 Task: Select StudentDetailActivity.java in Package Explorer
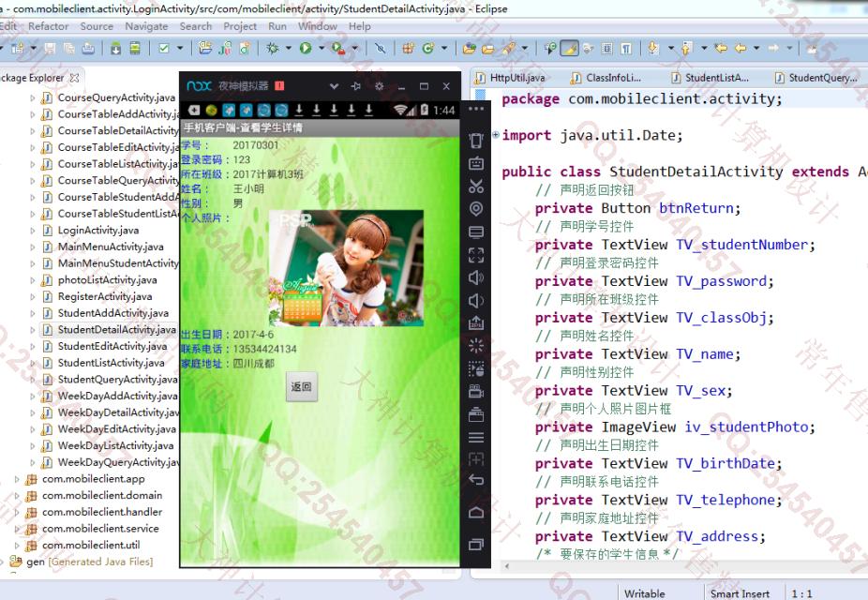click(117, 330)
